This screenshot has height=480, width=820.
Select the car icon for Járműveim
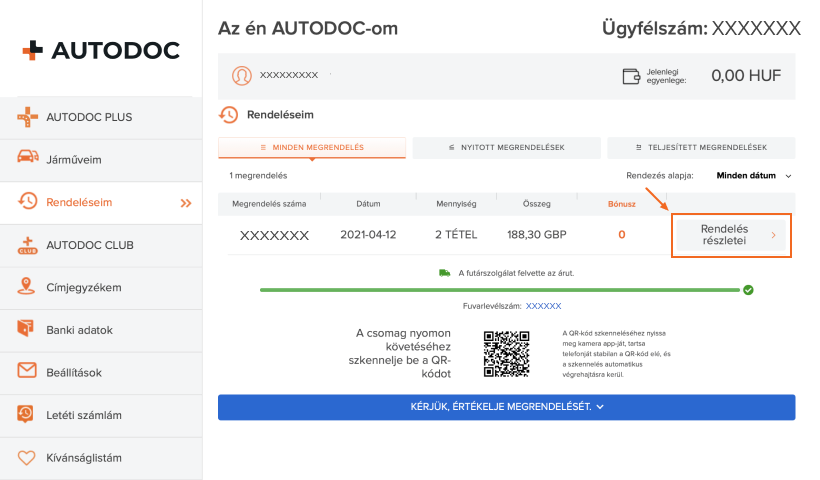tap(28, 156)
